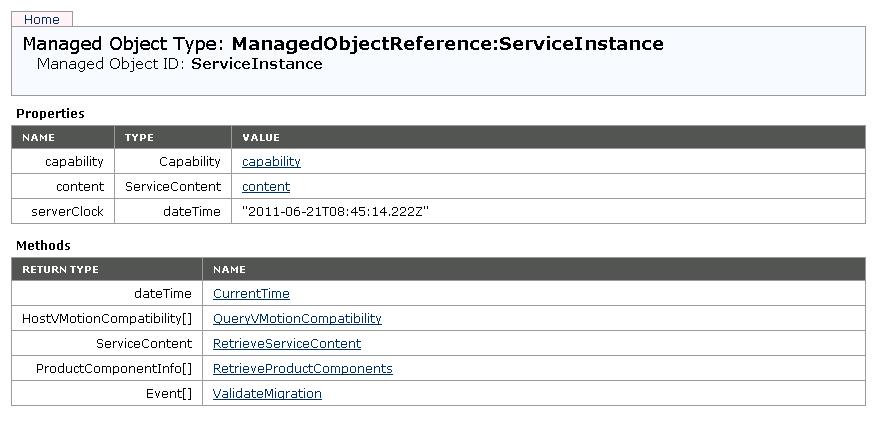Click the TYPE column header in Properties

click(x=139, y=137)
